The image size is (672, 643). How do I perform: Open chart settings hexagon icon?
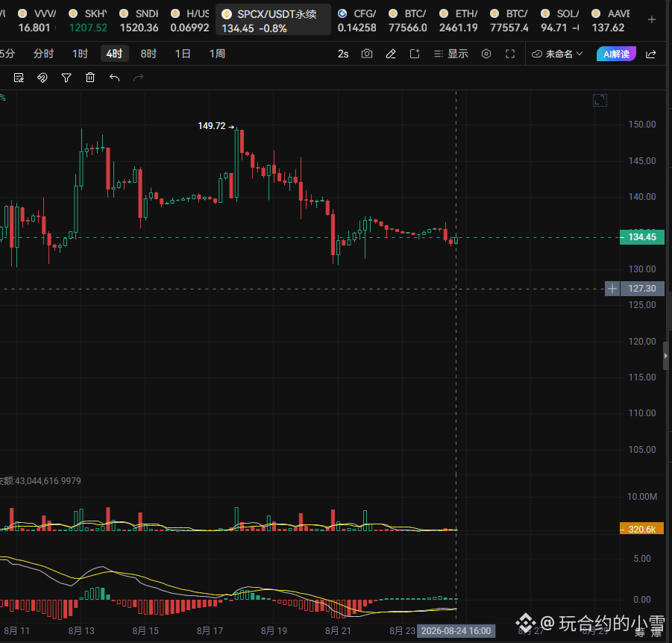[486, 54]
